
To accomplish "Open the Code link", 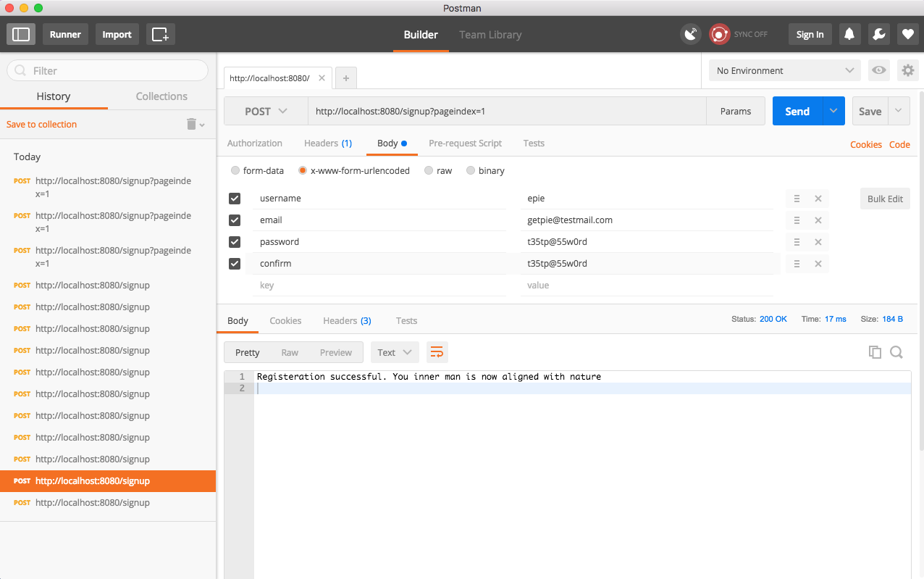I will point(899,144).
